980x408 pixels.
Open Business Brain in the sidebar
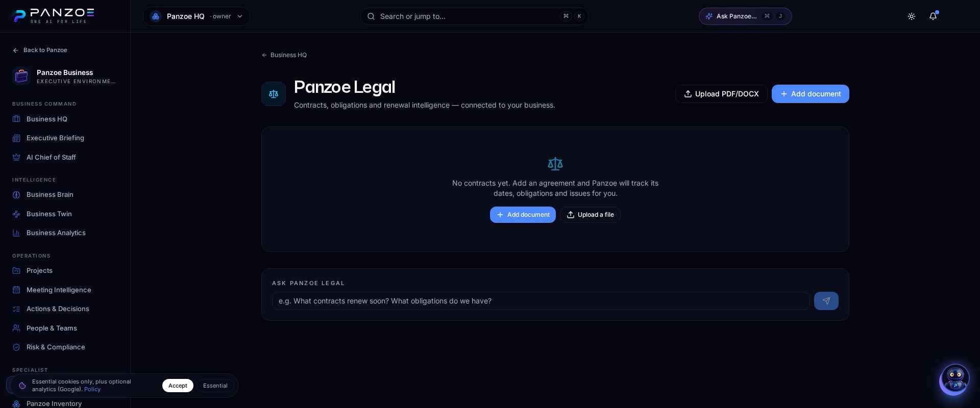(x=65, y=195)
